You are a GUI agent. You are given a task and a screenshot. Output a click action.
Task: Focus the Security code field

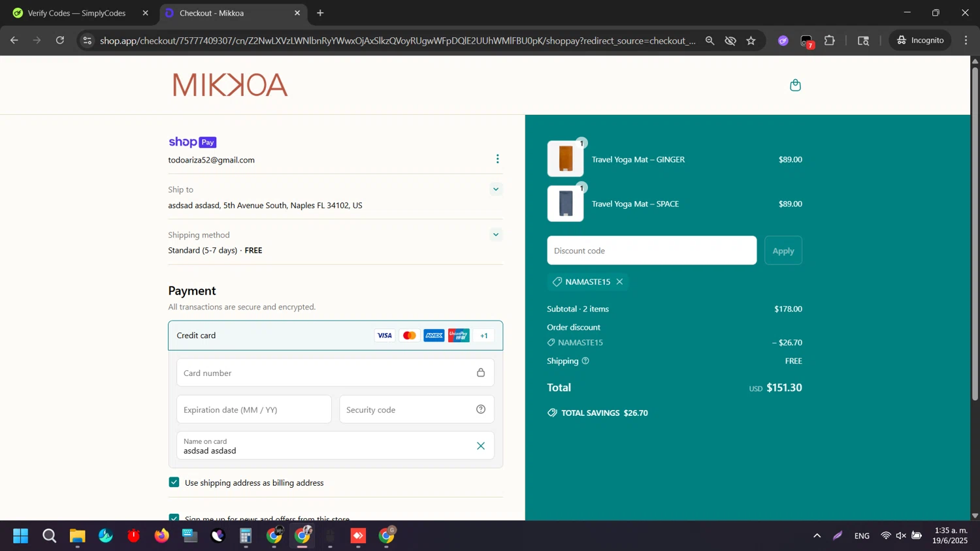[416, 409]
